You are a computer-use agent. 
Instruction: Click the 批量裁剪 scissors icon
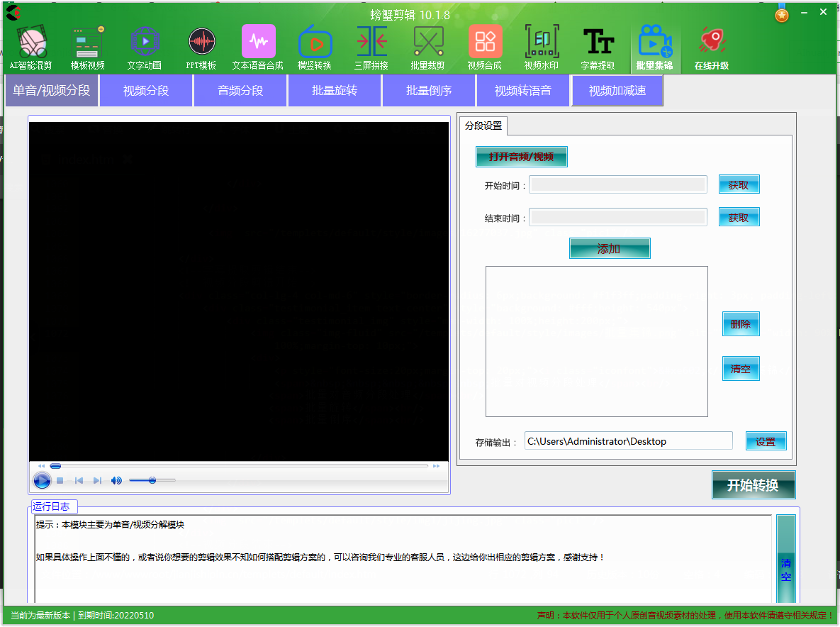point(428,43)
